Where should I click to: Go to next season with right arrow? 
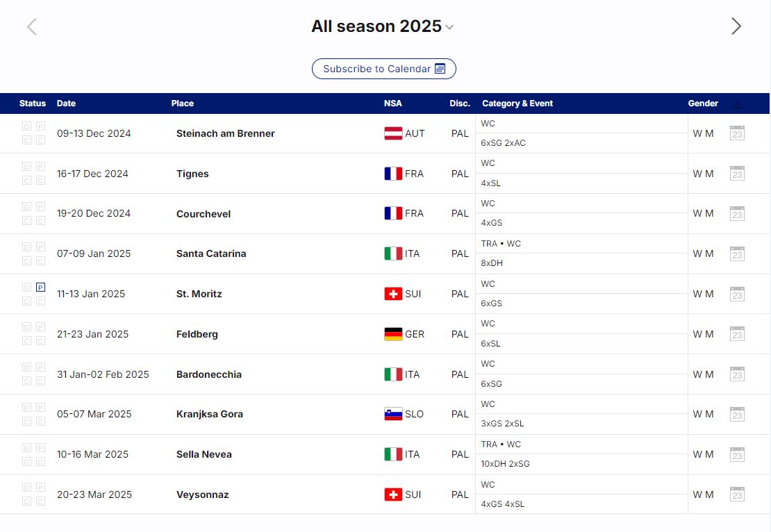pyautogui.click(x=736, y=26)
